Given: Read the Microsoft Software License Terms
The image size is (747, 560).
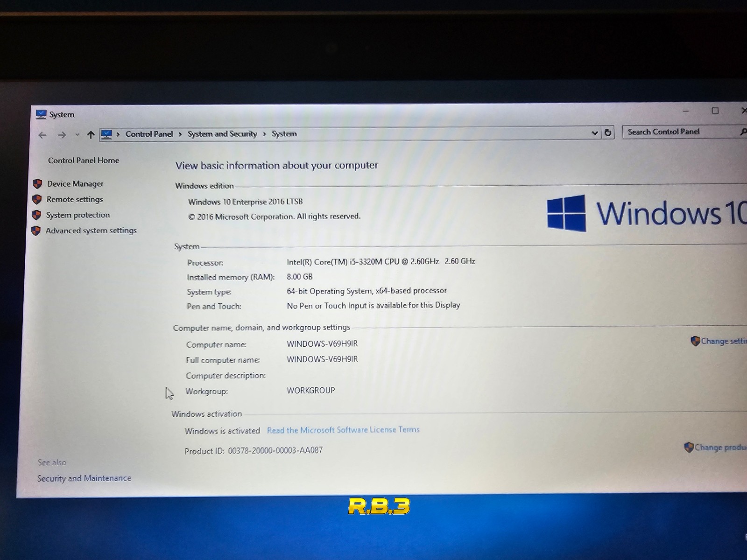Looking at the screenshot, I should (343, 430).
